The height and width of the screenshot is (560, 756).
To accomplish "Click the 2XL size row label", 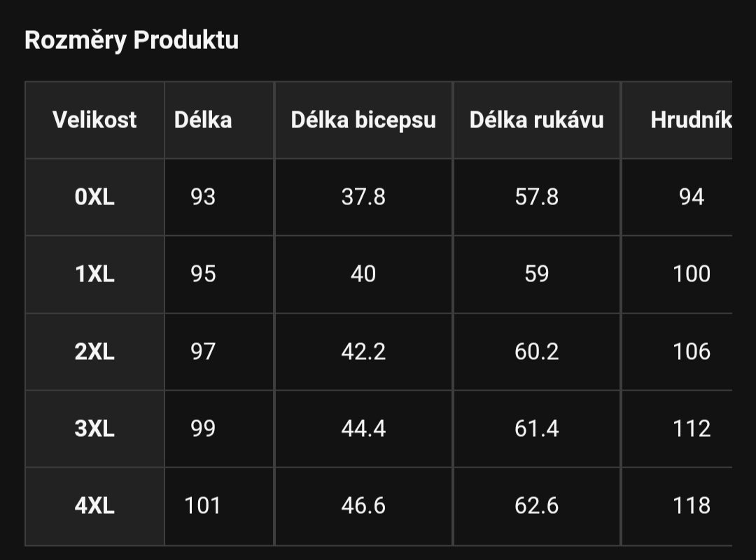I will [x=94, y=351].
